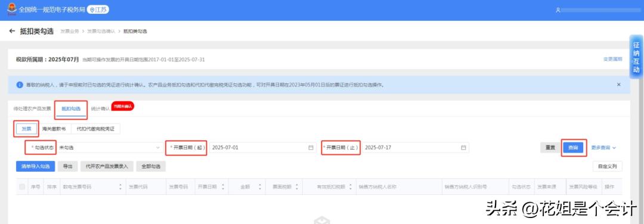Open the 发票业务 breadcrumb
The height and width of the screenshot is (224, 644).
pyautogui.click(x=69, y=31)
